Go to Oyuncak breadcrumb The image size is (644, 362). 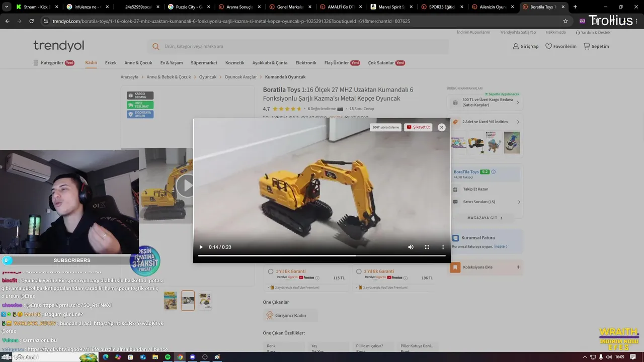point(208,77)
